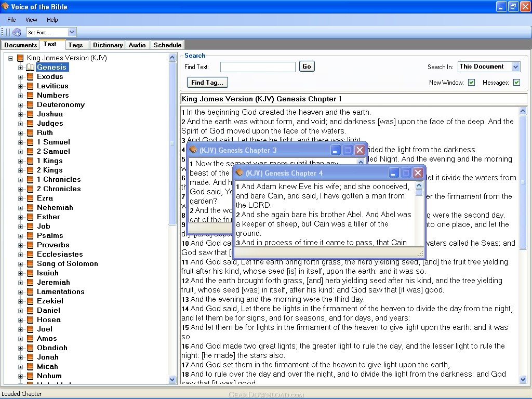The height and width of the screenshot is (399, 532).
Task: Click the Find Tag... button
Action: [x=207, y=83]
